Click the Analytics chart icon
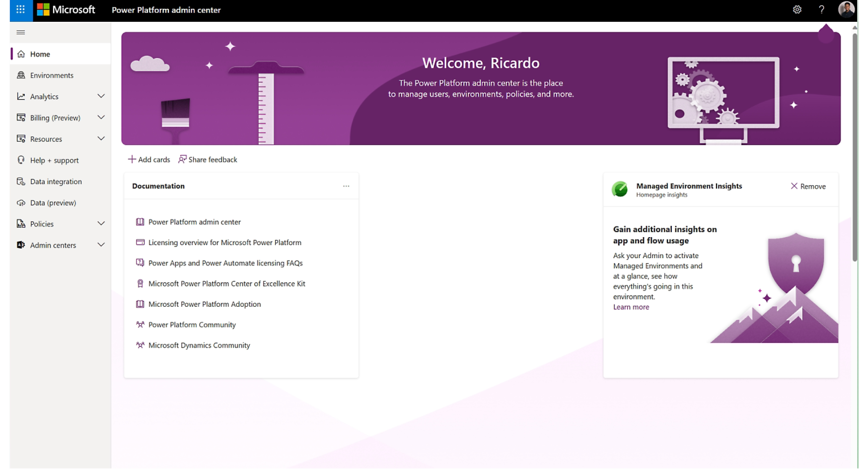Viewport: 868px width, 469px height. tap(21, 96)
